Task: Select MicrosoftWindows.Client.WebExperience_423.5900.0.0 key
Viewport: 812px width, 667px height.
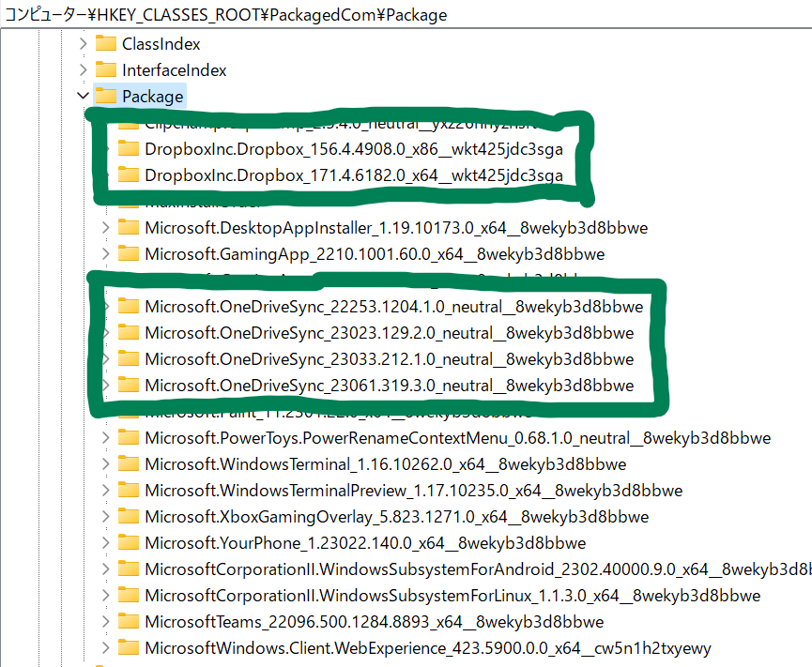Action: pyautogui.click(x=428, y=648)
